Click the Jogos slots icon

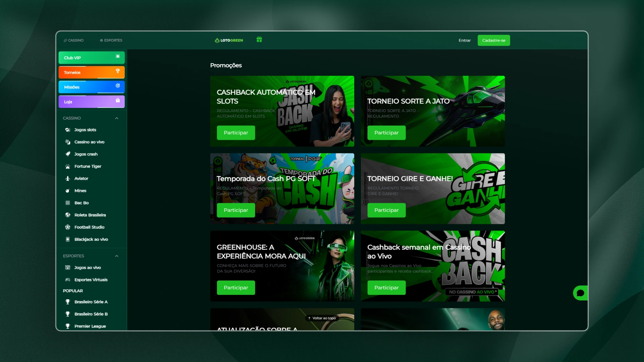(68, 130)
